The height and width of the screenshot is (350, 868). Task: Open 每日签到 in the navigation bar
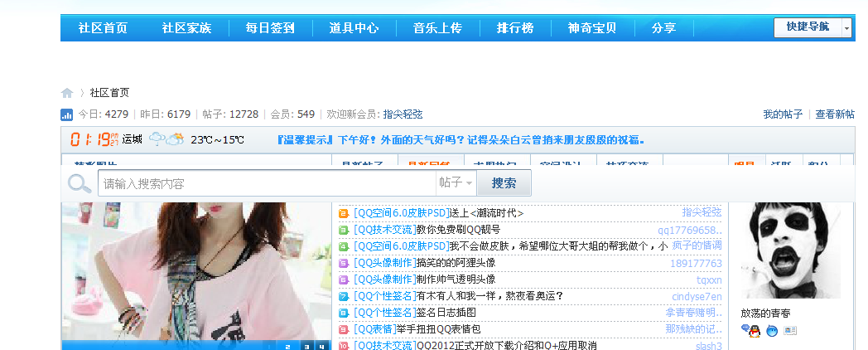point(270,27)
